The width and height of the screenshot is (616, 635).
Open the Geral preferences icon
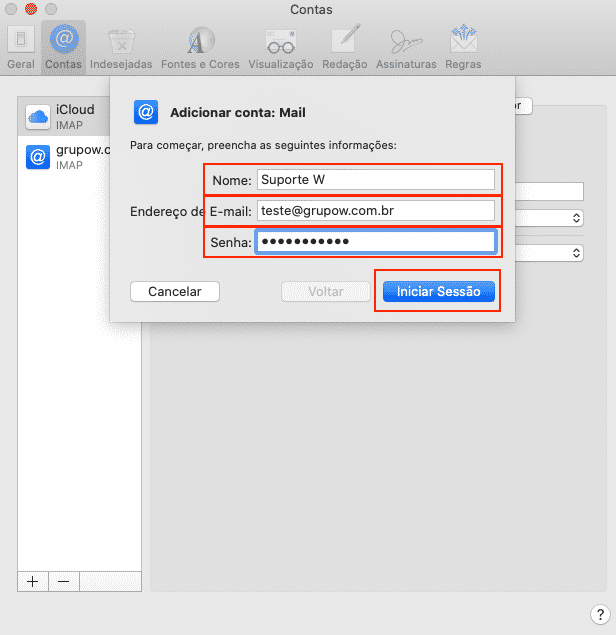point(21,40)
